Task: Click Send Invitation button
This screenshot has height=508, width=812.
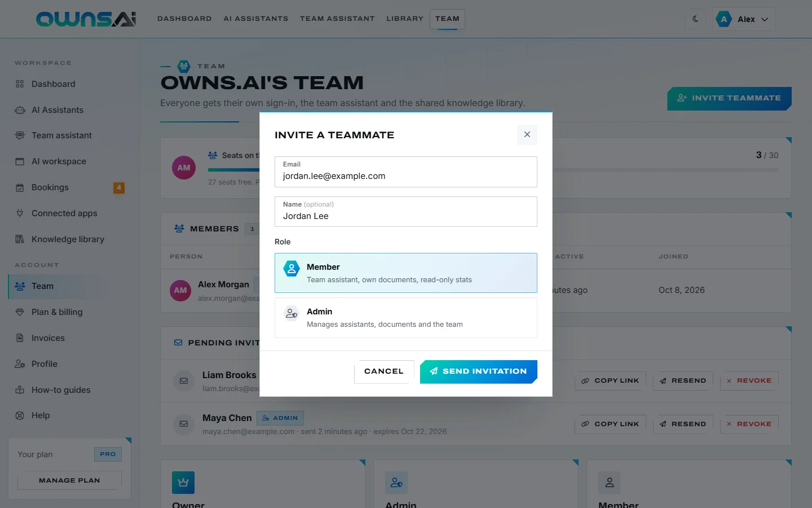Action: [479, 371]
